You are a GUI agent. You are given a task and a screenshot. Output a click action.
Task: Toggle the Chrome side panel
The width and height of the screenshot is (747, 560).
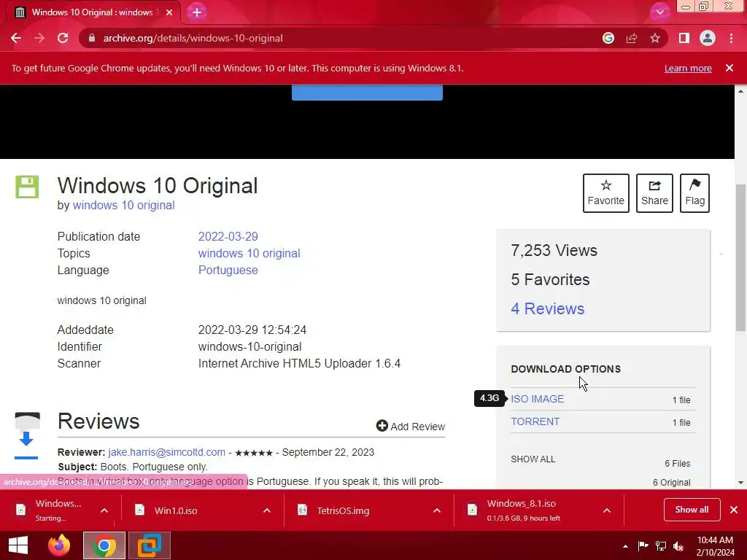point(684,38)
